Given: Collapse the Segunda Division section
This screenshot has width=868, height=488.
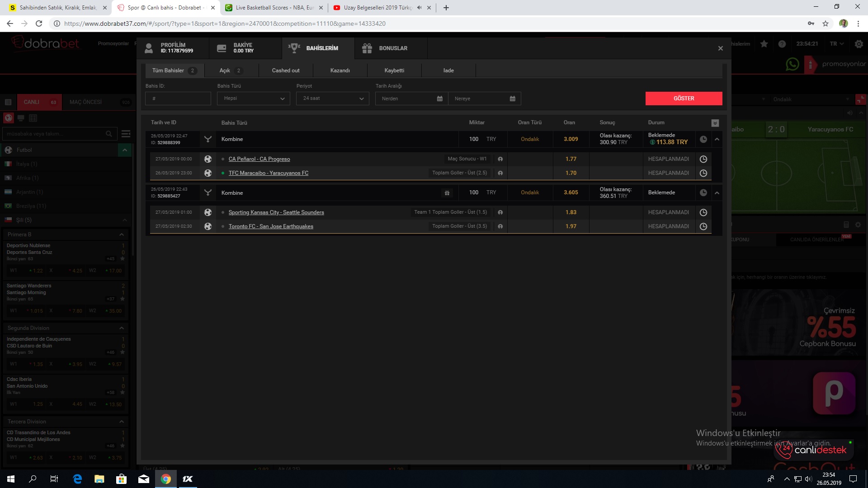Looking at the screenshot, I should click(x=122, y=328).
